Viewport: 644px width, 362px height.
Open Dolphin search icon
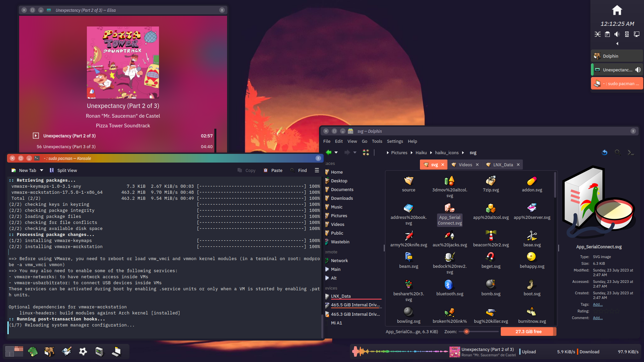click(x=618, y=153)
